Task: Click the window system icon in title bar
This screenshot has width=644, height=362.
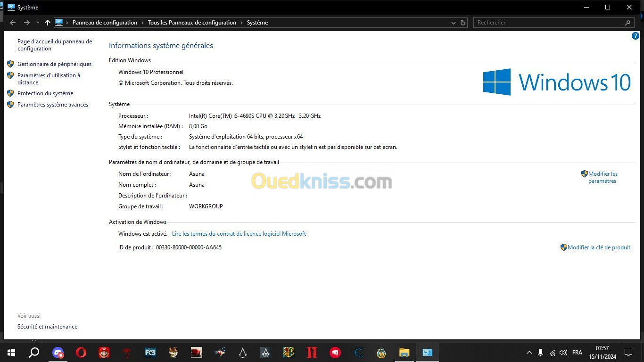Action: click(11, 7)
